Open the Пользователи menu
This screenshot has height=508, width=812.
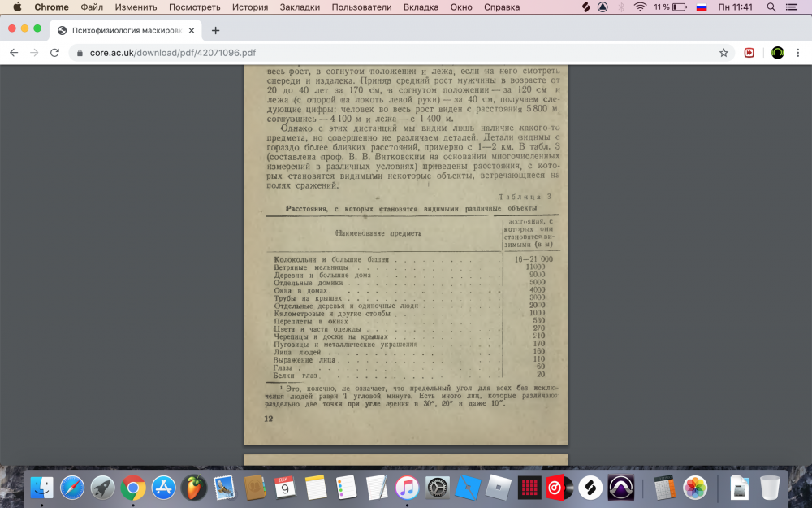pyautogui.click(x=361, y=7)
